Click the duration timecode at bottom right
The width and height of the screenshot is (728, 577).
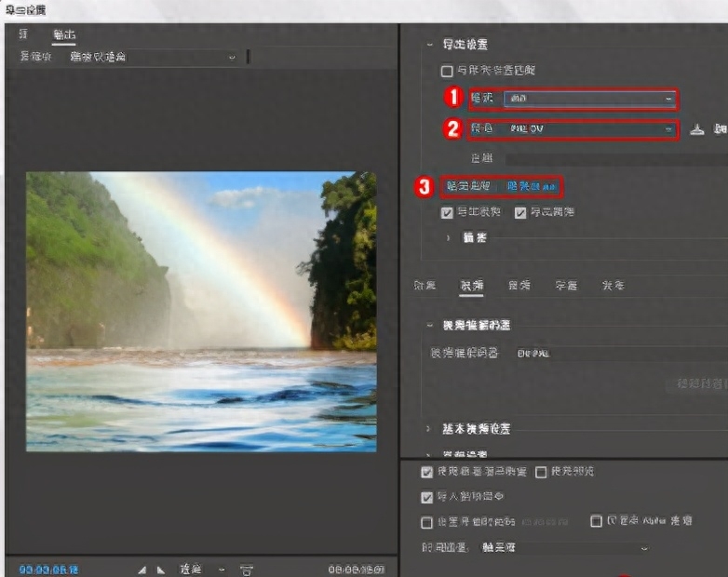click(x=357, y=570)
